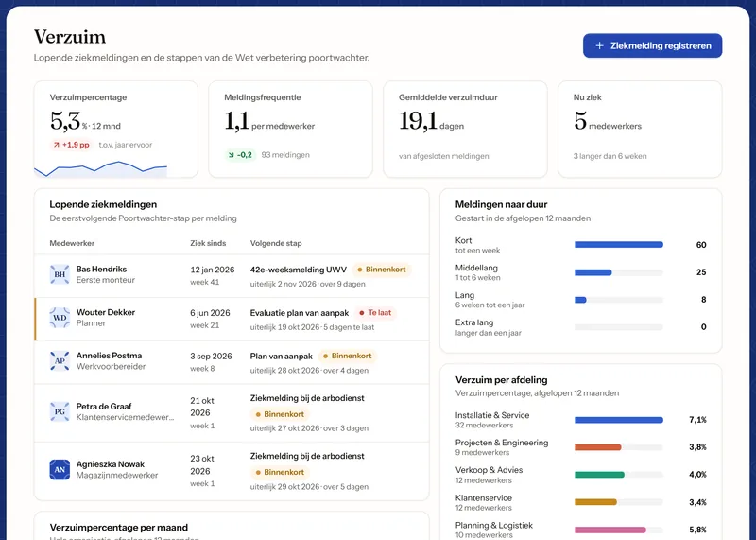Click the Ziek sinds column header
756x540 pixels.
208,243
